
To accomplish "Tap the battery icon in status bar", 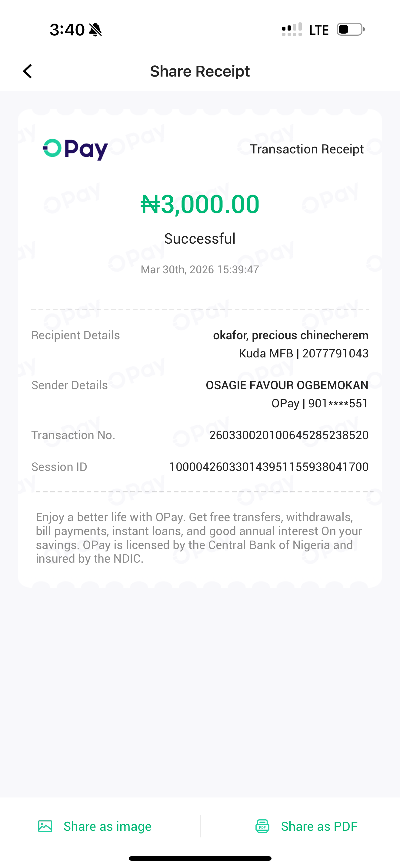I will click(x=350, y=29).
